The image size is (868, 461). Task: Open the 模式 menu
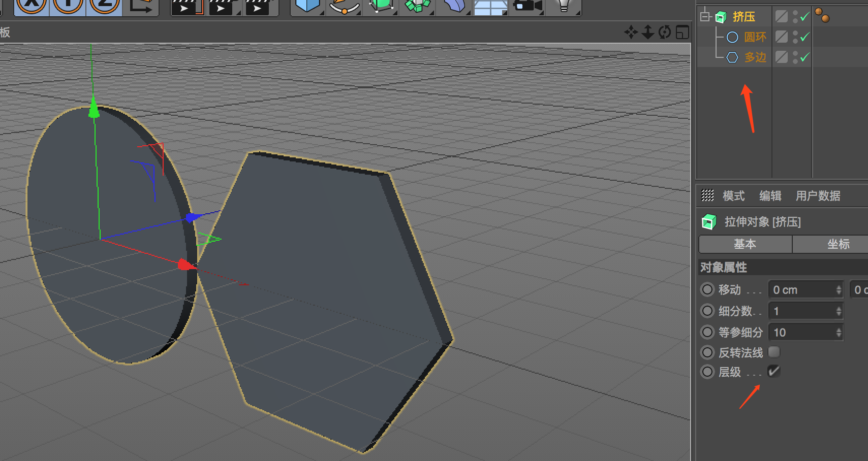click(734, 195)
